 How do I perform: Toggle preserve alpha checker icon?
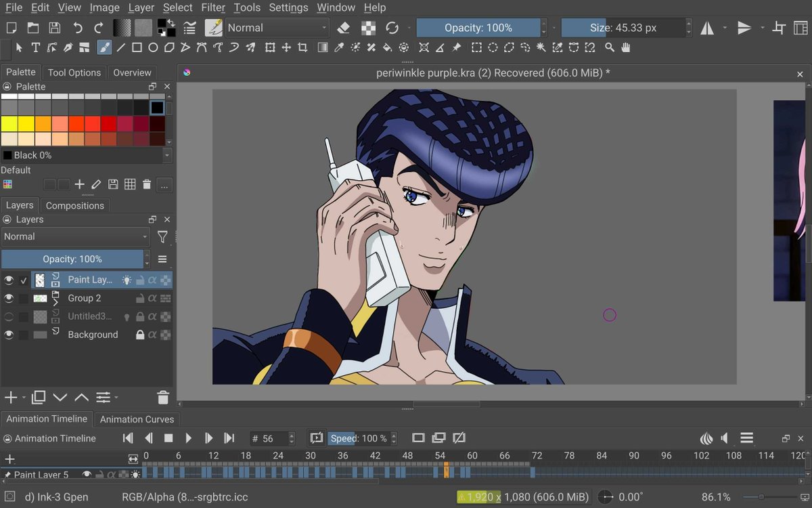(x=368, y=28)
